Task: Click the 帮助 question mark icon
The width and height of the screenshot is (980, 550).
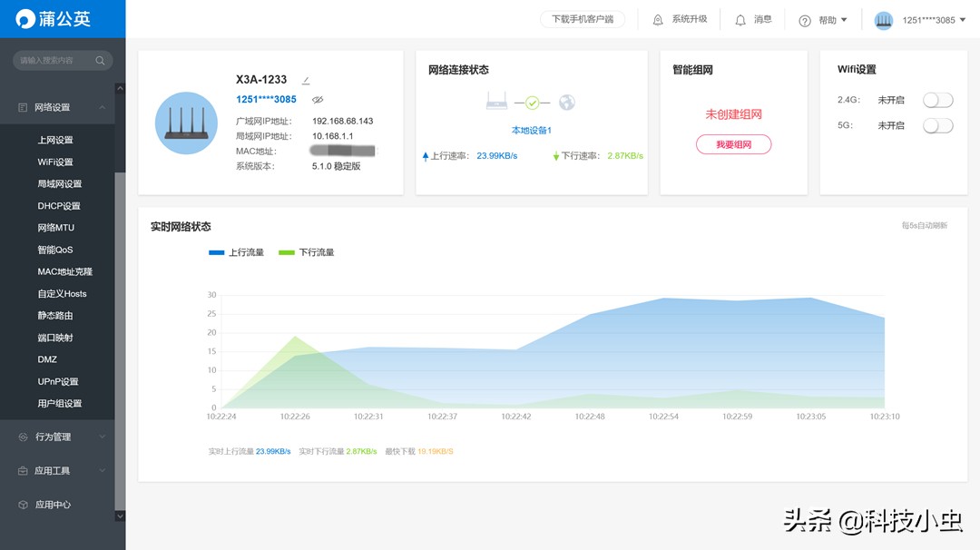Action: (x=804, y=21)
